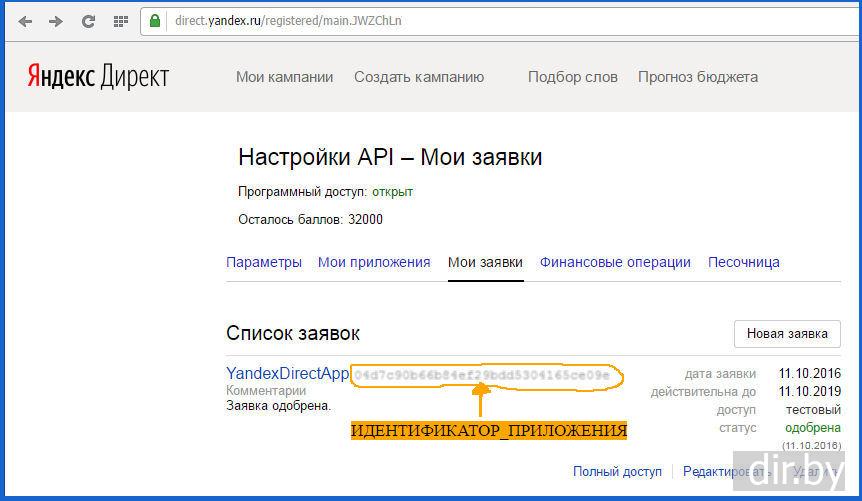Click the Заявка одобрена. comment text
862x501 pixels.
279,406
